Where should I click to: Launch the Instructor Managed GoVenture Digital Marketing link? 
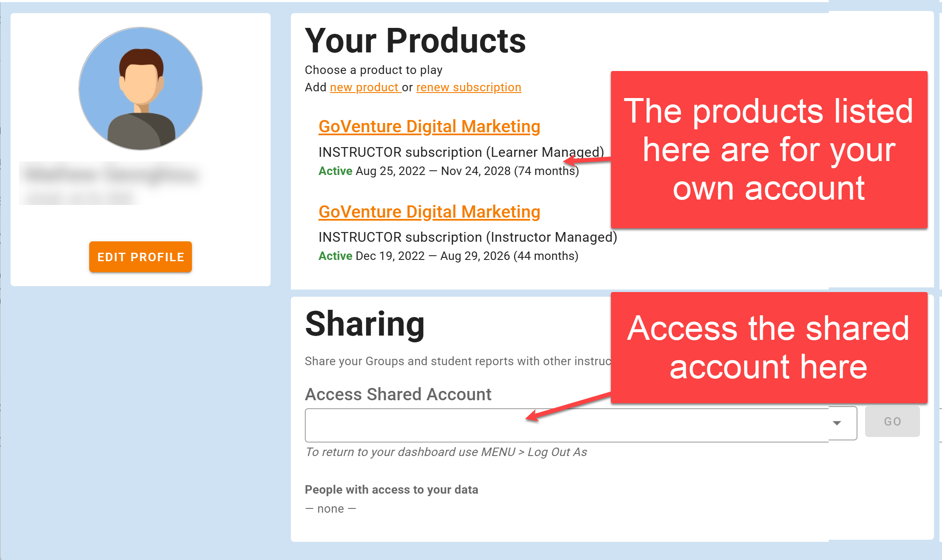[x=429, y=212]
